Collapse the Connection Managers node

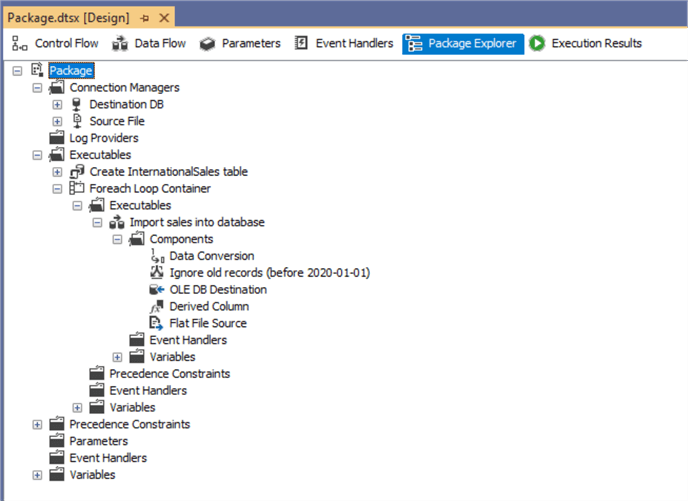pos(37,88)
